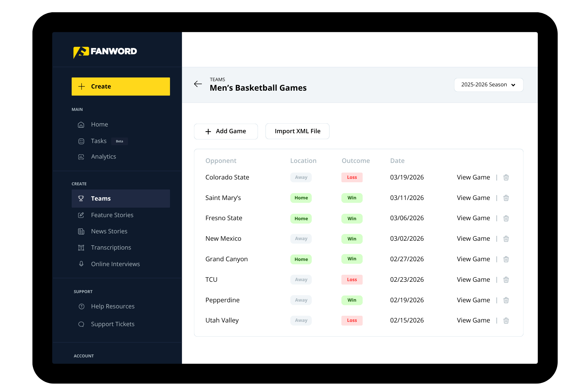Click trash icon for the TCU game
The image size is (588, 392).
coord(506,280)
